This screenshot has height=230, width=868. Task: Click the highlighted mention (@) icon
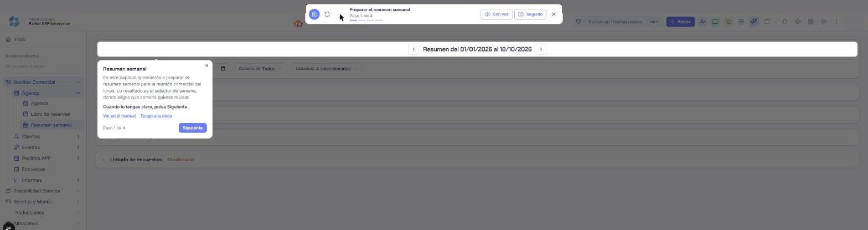point(754,22)
